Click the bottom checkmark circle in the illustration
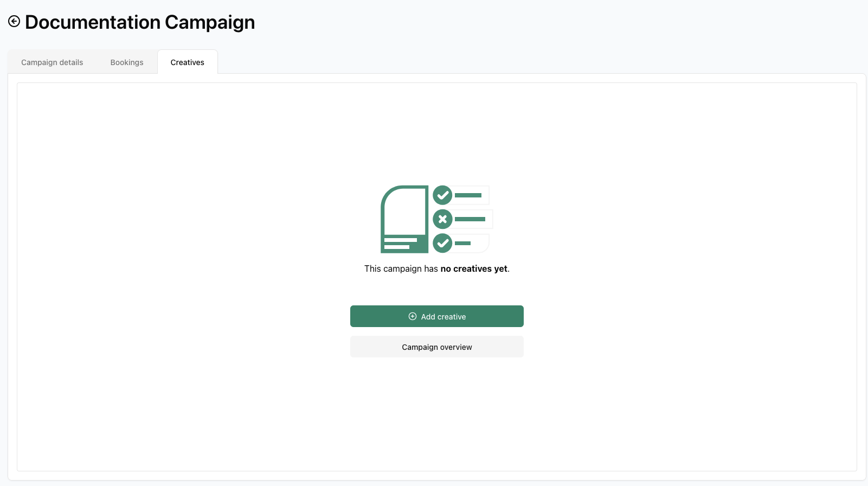The height and width of the screenshot is (486, 868). point(442,243)
